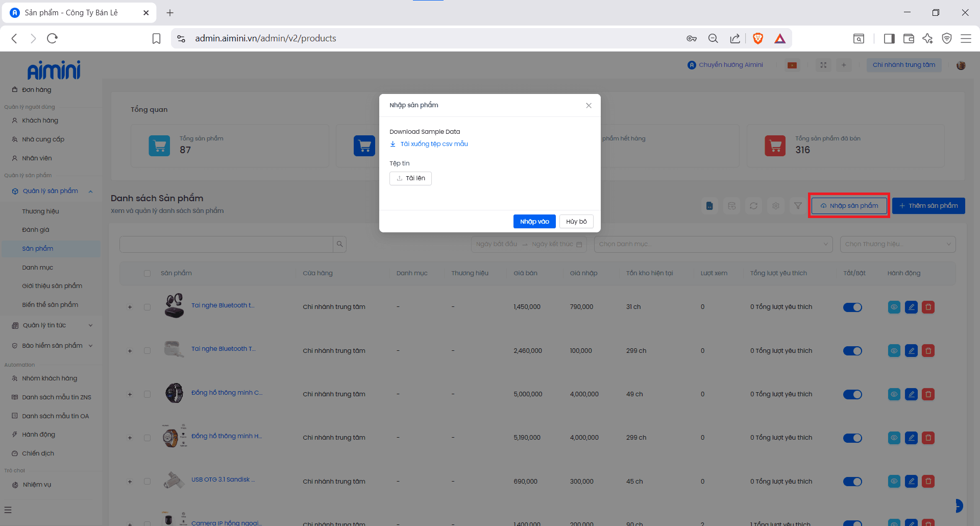Tick the select-all checkbox in table header
Screen dimensions: 980x526
(147, 273)
